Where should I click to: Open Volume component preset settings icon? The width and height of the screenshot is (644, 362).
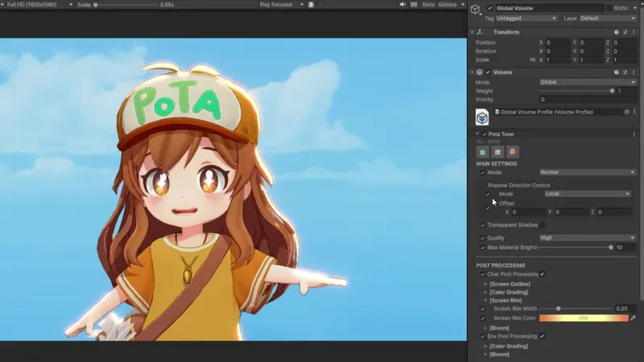[x=625, y=72]
